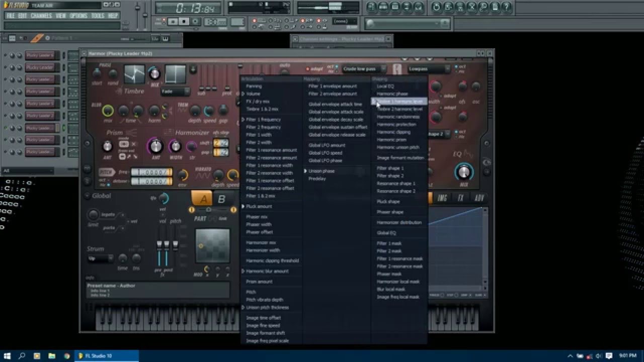
Task: Open the Crude low pass filter dropdown
Action: click(364, 69)
